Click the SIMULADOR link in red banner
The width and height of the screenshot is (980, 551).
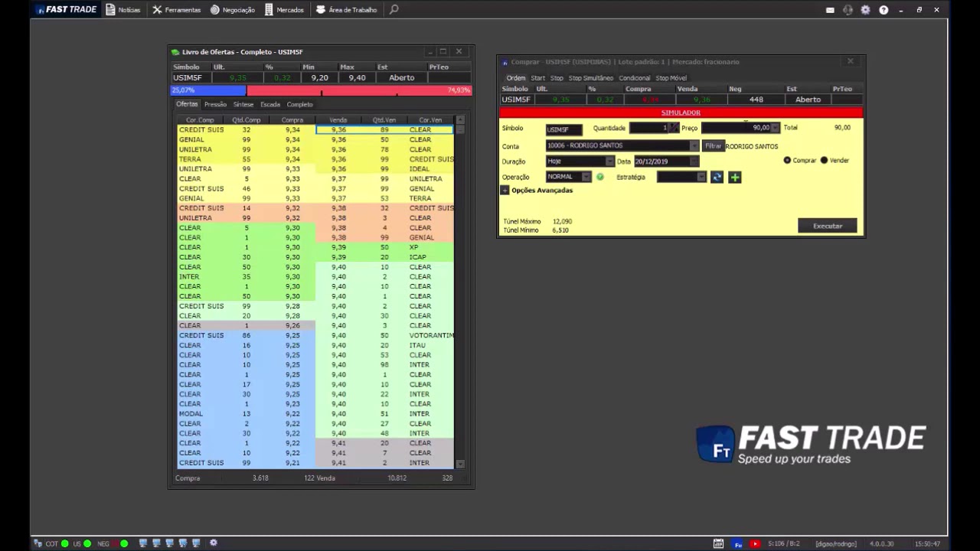click(x=681, y=112)
